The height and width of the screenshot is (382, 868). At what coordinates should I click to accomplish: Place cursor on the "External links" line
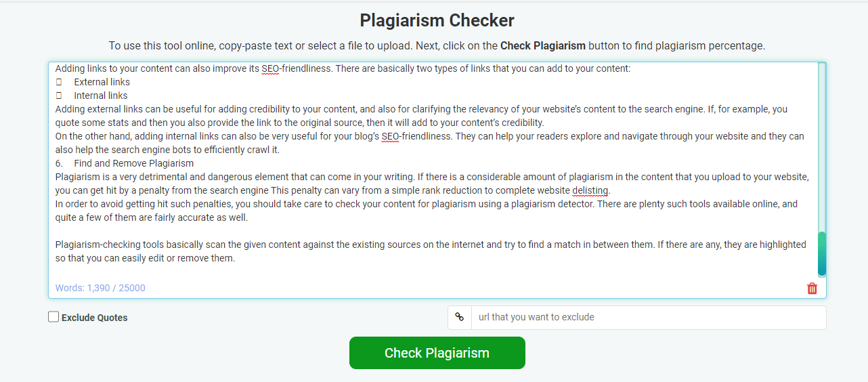click(x=102, y=82)
